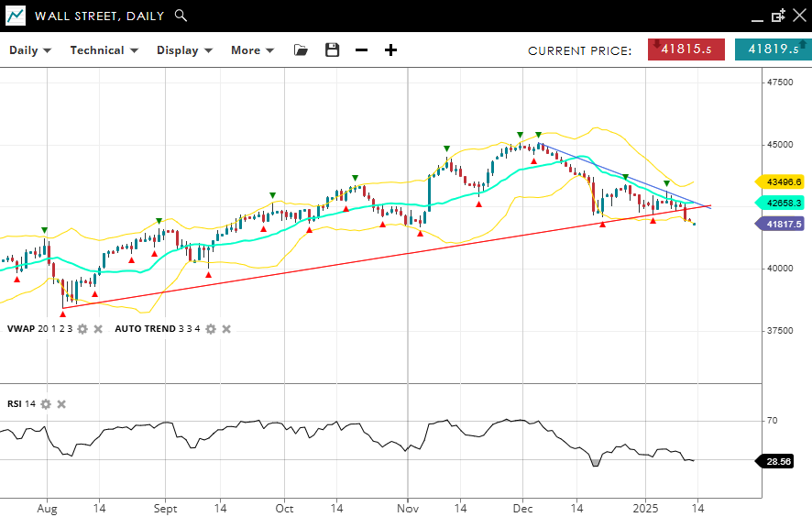812x517 pixels.
Task: Click the search magnifier next to Wall Street
Action: tap(181, 16)
